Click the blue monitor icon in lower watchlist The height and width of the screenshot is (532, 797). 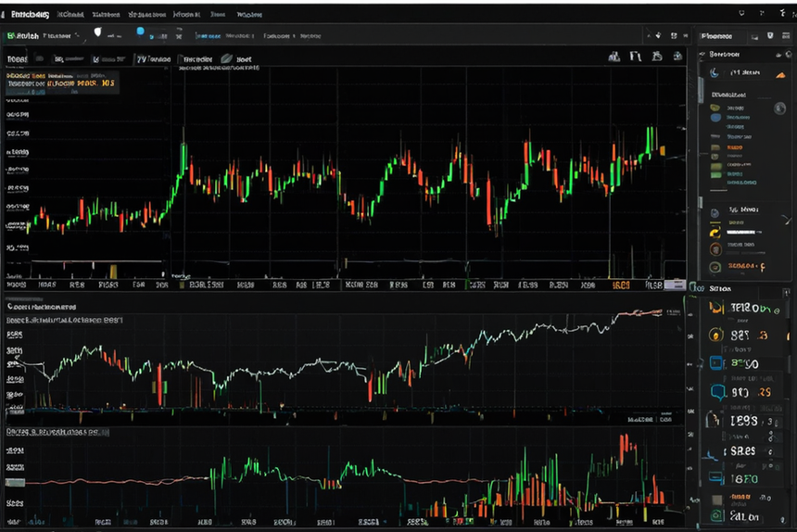716,477
